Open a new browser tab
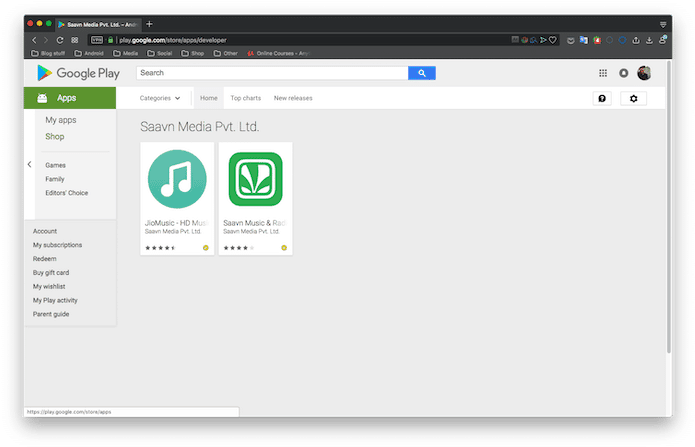Viewport: 695px width, 447px height. click(149, 24)
